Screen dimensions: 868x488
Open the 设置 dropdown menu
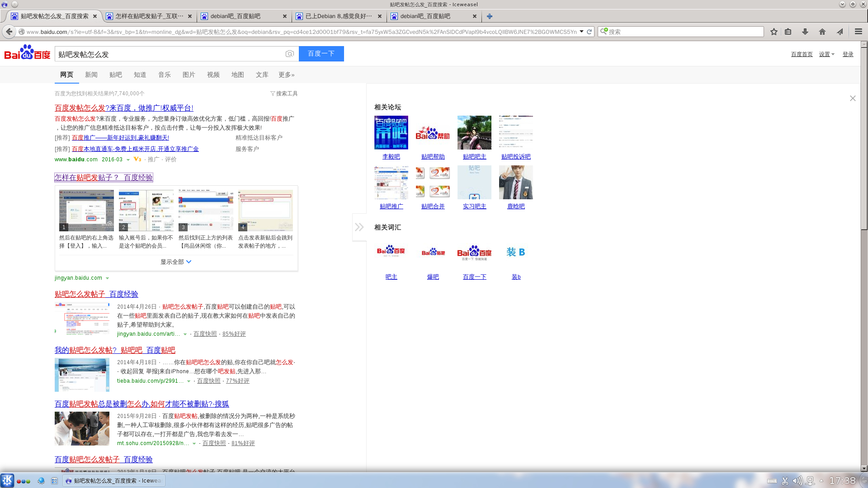point(826,54)
